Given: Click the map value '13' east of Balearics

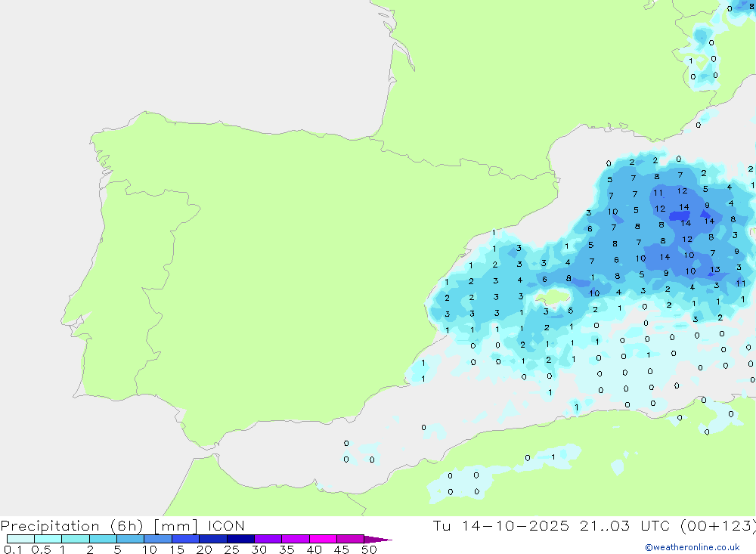Looking at the screenshot, I should pyautogui.click(x=715, y=270).
